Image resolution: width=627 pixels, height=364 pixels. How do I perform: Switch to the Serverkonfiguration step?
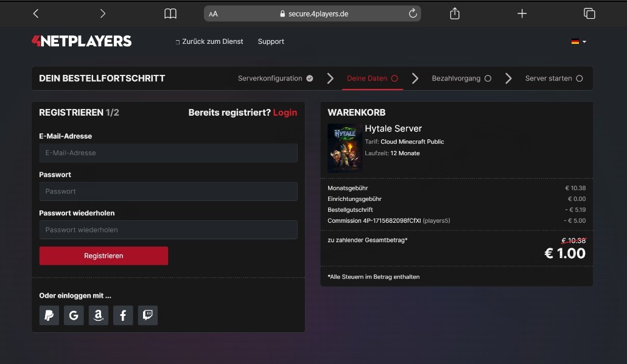[x=270, y=78]
